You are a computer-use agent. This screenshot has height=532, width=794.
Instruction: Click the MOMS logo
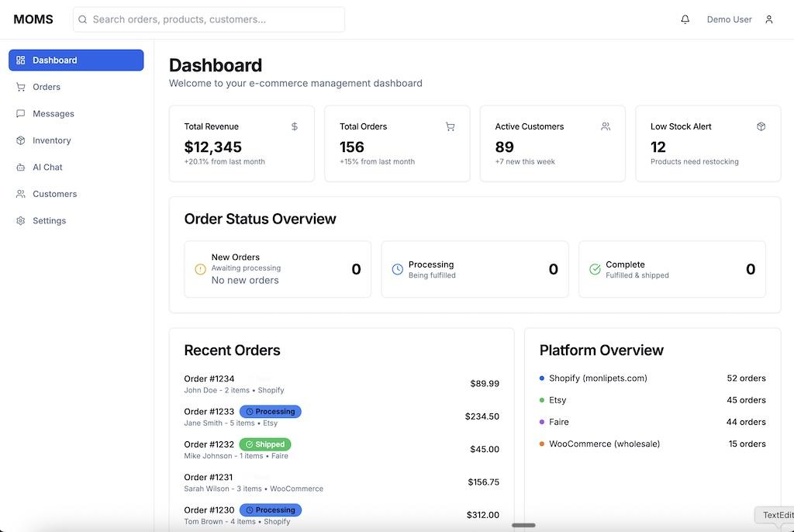33,19
